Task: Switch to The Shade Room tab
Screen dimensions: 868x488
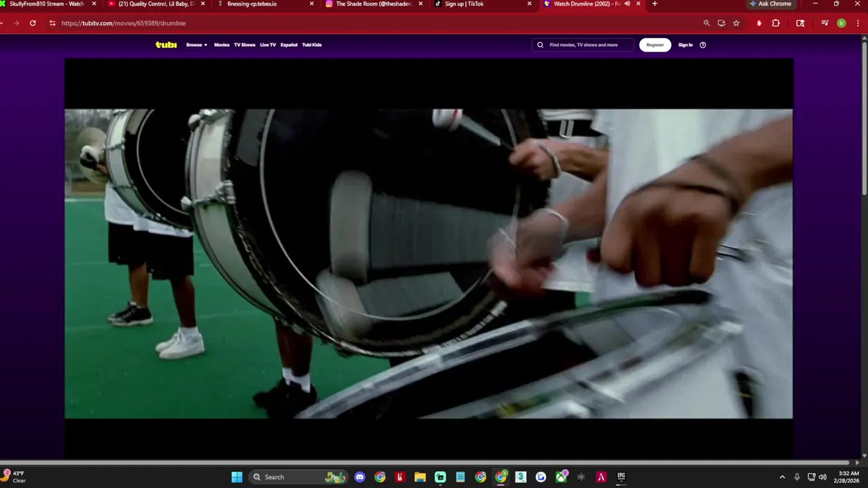Action: (x=373, y=4)
